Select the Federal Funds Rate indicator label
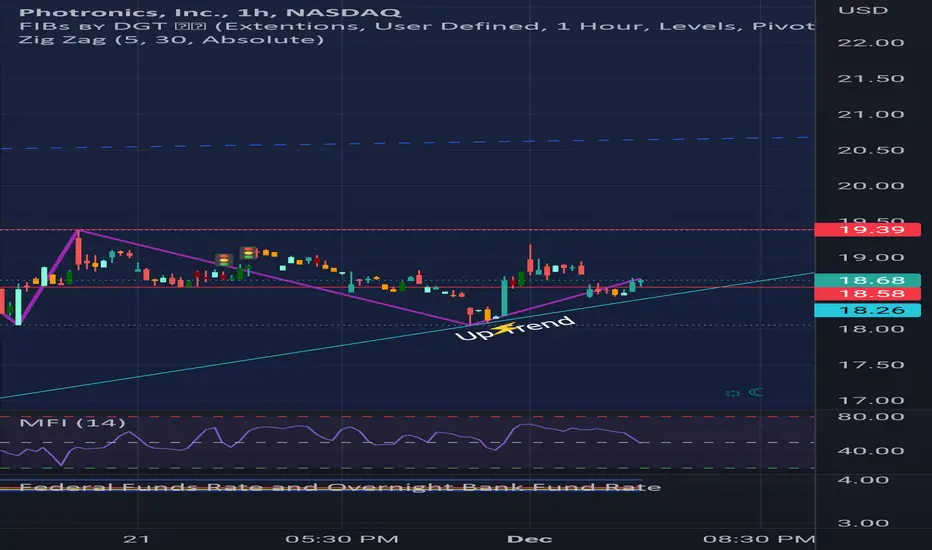This screenshot has width=932, height=550. [340, 487]
